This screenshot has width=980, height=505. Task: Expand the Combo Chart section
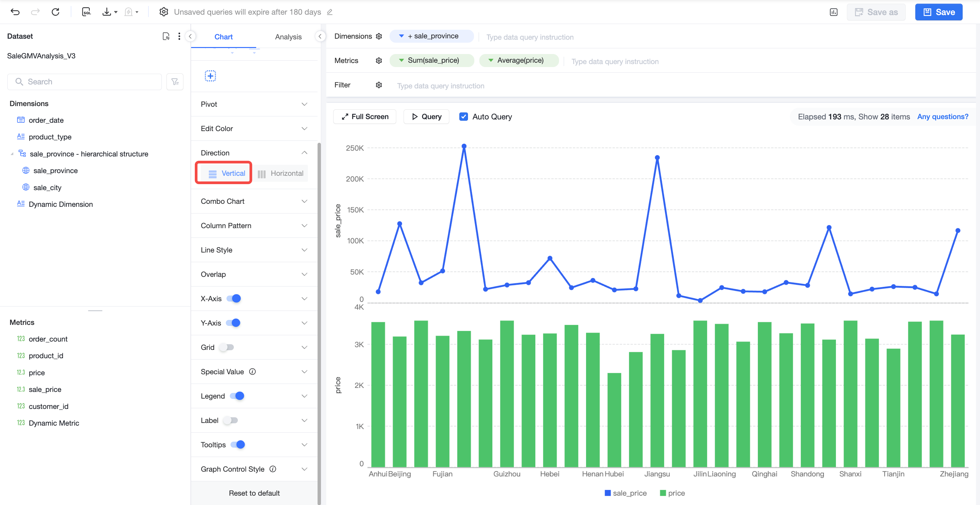tap(254, 201)
